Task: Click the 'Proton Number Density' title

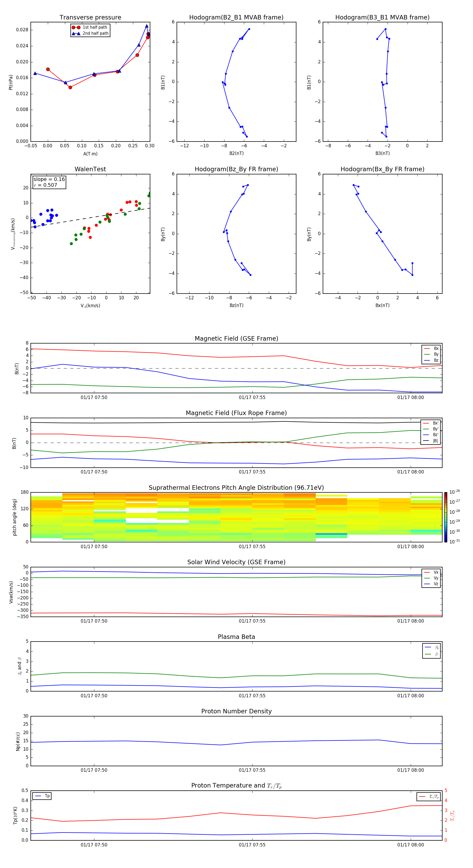Action: [x=236, y=711]
